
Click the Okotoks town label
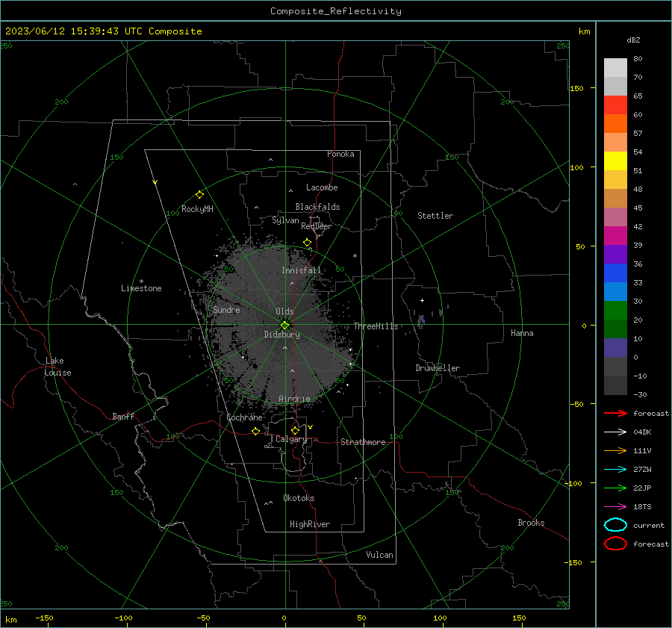tap(299, 498)
